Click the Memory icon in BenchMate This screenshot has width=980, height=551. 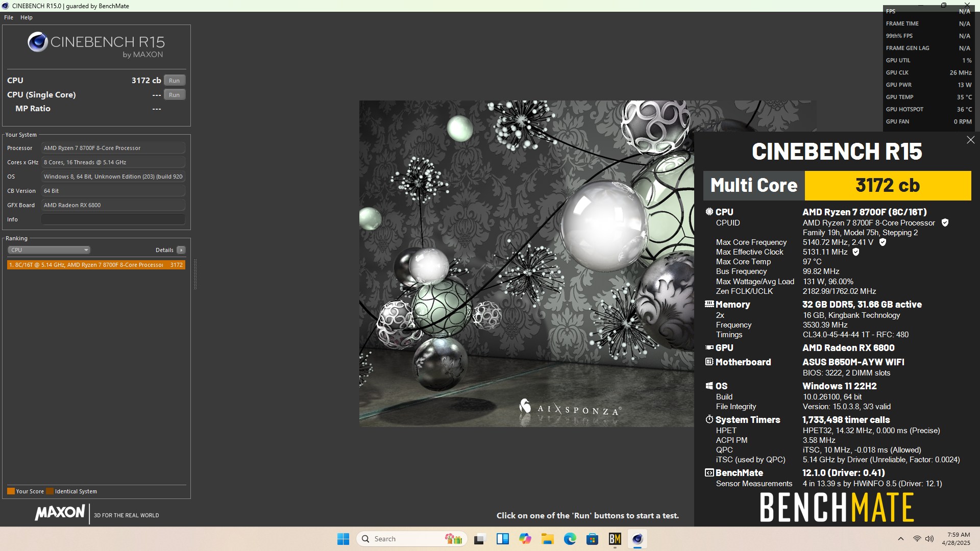709,304
